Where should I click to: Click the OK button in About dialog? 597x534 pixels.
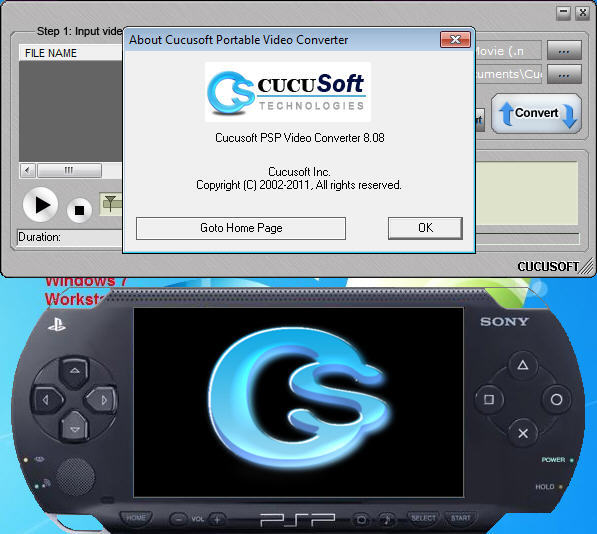click(425, 228)
